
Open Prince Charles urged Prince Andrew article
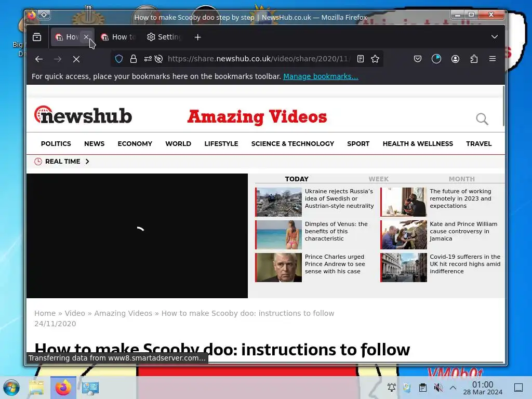[x=335, y=264]
